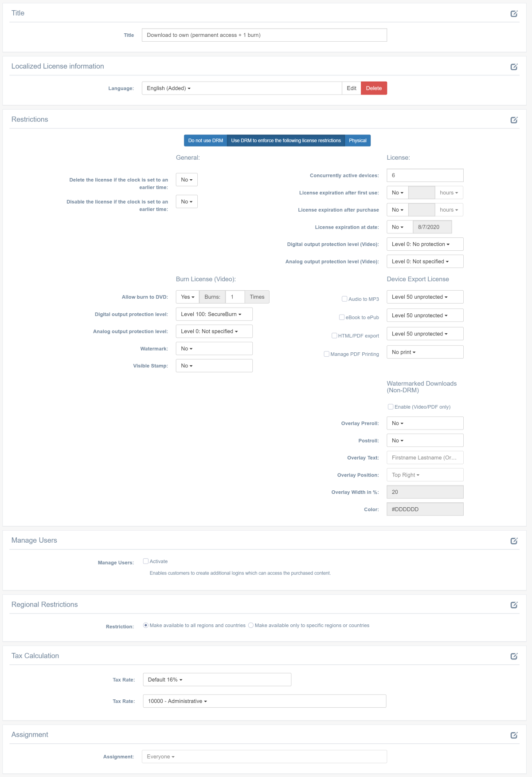Click the Edit button next to language
532x777 pixels.
click(x=352, y=88)
